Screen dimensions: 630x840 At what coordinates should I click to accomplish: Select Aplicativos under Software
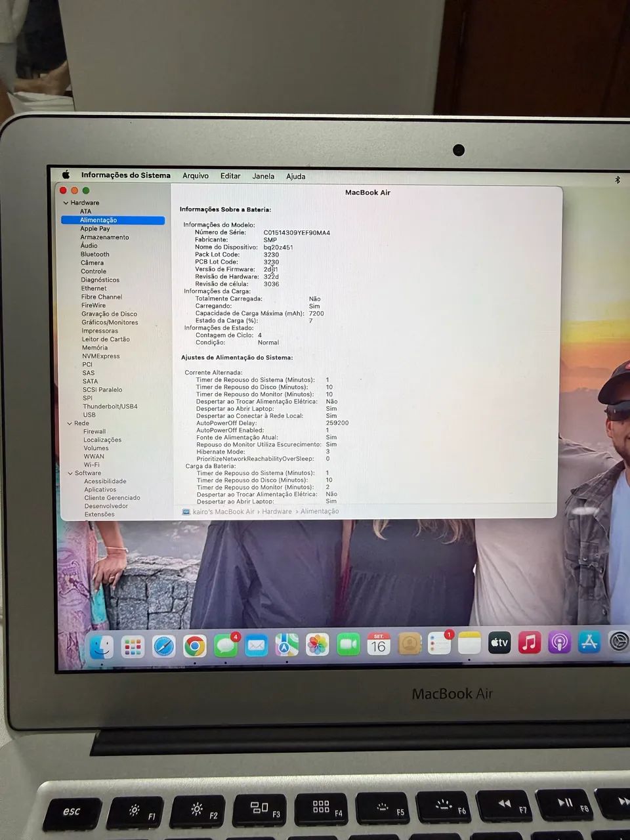(x=100, y=490)
